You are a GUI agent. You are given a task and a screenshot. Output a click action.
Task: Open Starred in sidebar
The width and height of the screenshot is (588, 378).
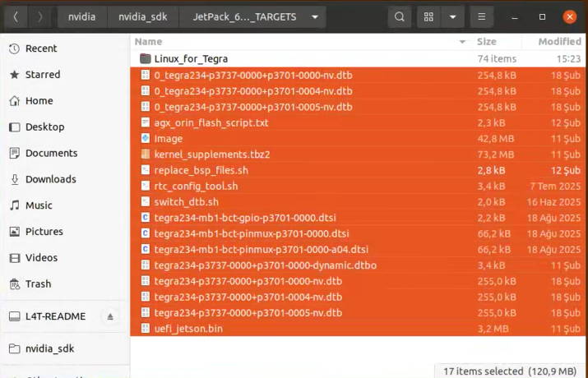[65, 75]
